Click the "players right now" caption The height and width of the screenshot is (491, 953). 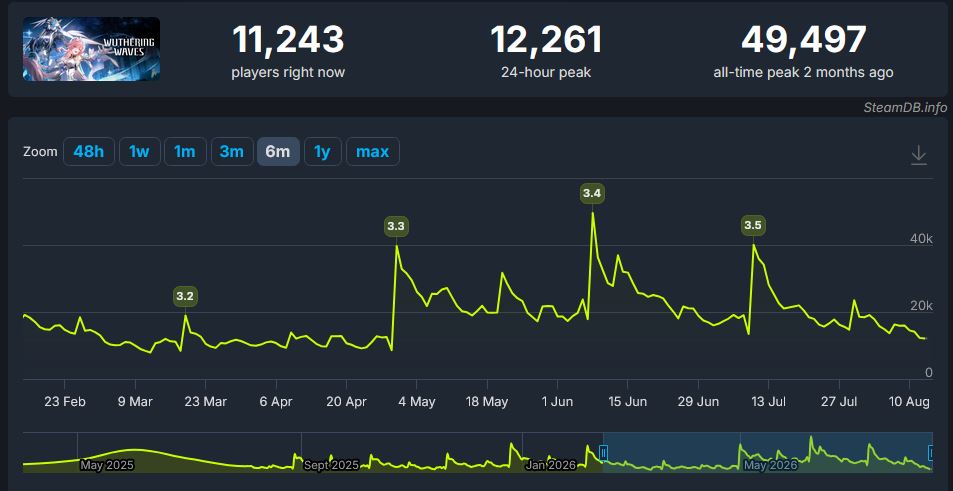[288, 73]
